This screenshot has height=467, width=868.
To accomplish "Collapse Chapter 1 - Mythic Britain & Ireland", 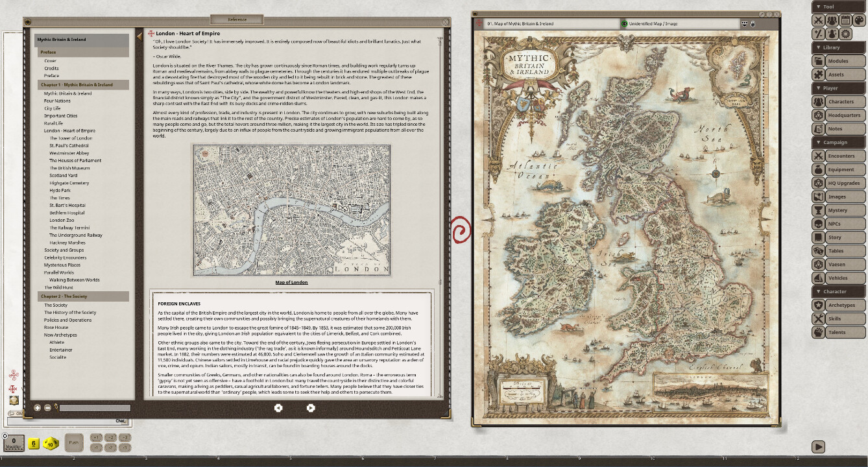I will point(82,85).
